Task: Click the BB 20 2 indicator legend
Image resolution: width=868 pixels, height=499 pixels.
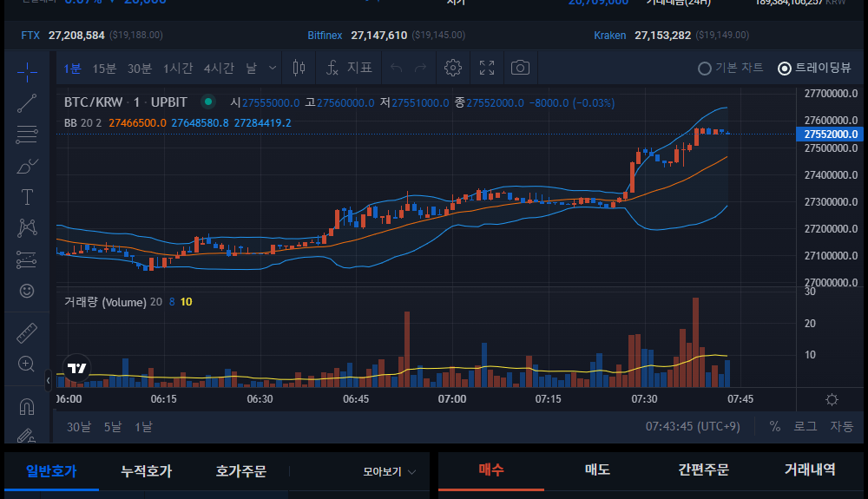Action: click(x=83, y=123)
